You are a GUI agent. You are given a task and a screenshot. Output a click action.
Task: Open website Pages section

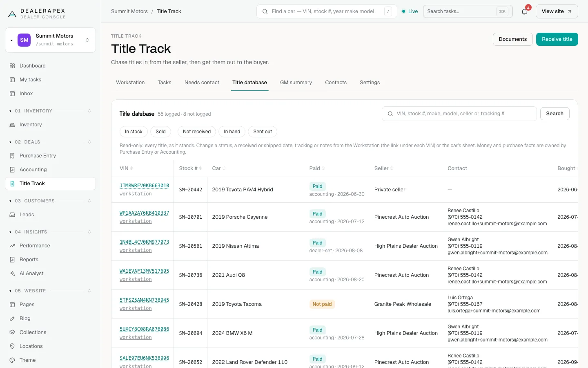(50, 305)
